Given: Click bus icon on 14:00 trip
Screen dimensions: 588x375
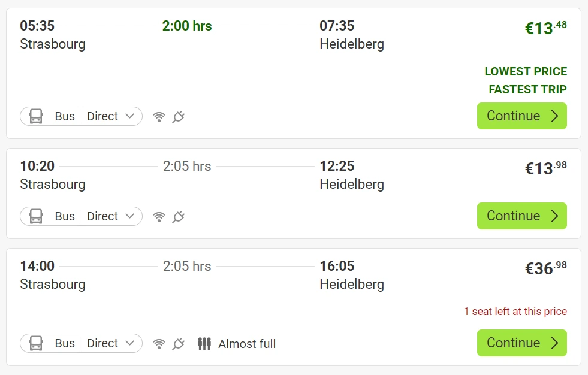Looking at the screenshot, I should click(36, 343).
